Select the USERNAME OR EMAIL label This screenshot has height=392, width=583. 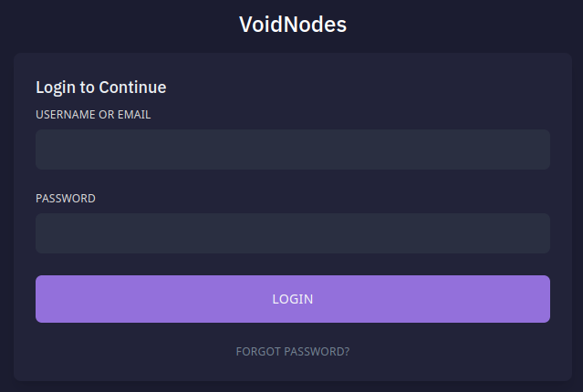click(93, 115)
